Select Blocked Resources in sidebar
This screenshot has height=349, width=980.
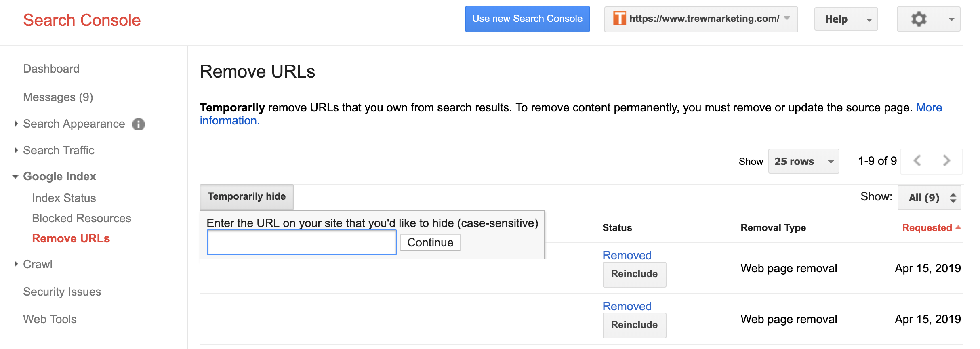82,218
